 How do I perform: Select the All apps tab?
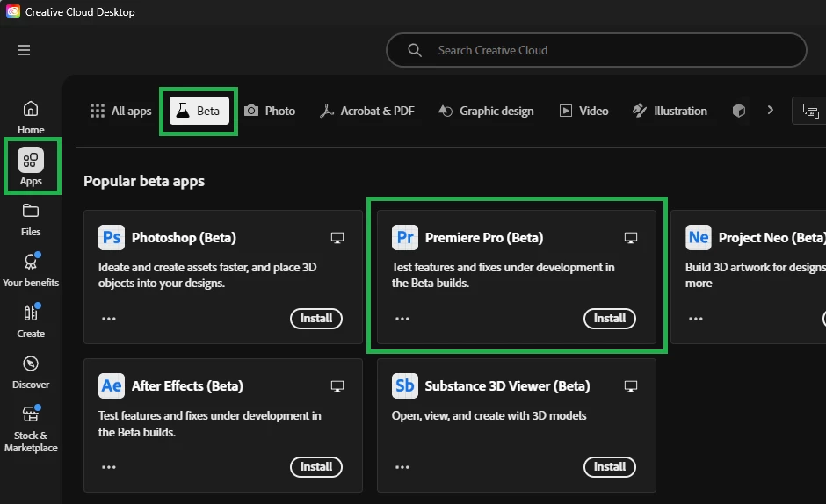120,111
